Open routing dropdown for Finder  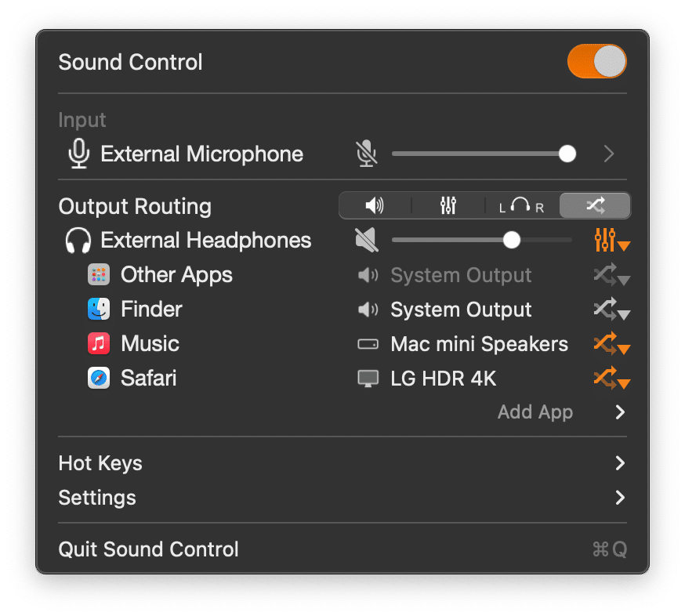611,310
